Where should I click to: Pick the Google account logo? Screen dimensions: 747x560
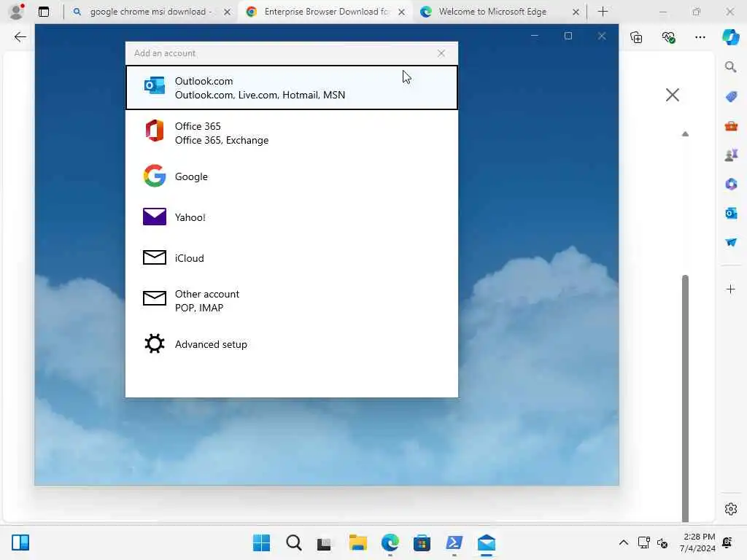point(155,176)
